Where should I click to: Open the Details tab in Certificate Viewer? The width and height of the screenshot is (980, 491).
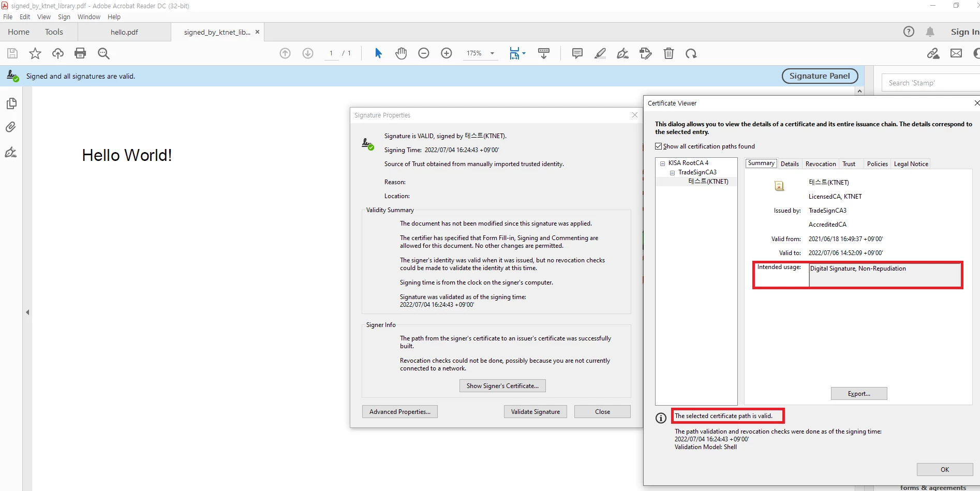pos(790,164)
